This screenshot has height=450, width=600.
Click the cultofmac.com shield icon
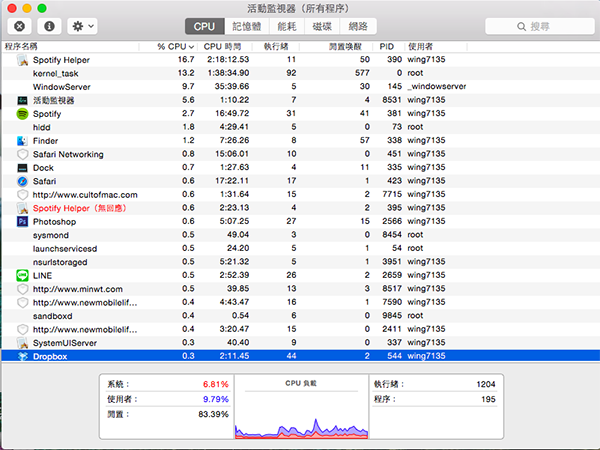(23, 195)
